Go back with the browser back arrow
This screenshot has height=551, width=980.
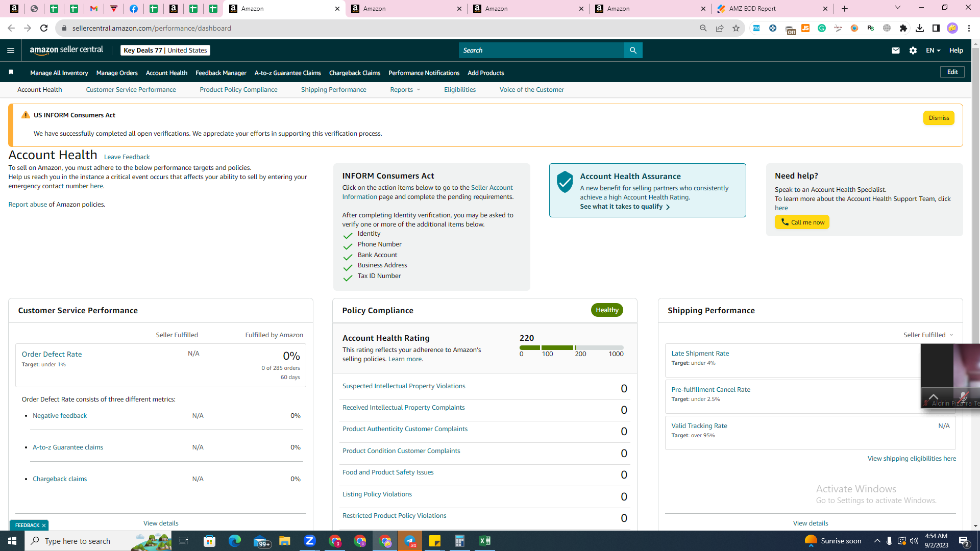(x=11, y=28)
